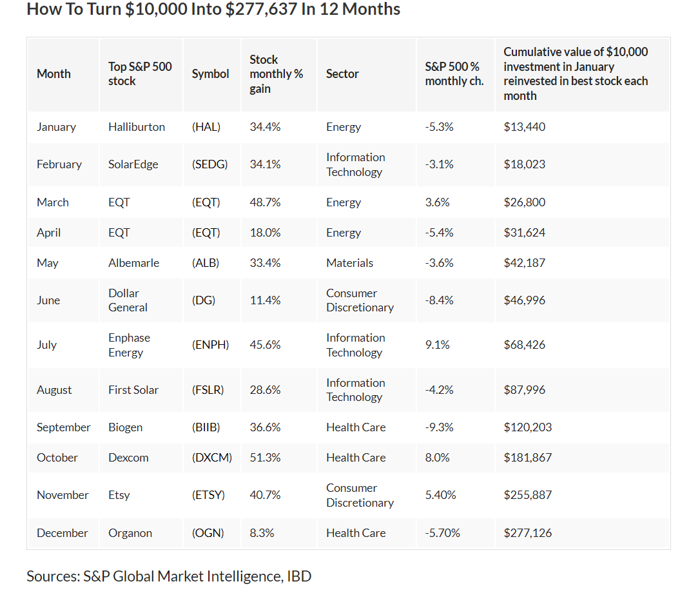Click the Sources line below the table
700x595 pixels.
(x=169, y=576)
